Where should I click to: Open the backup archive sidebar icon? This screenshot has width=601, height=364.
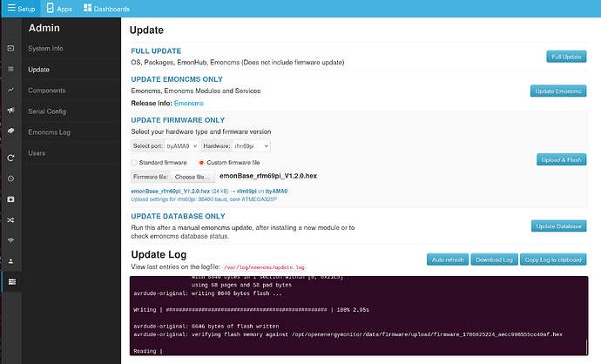click(10, 199)
